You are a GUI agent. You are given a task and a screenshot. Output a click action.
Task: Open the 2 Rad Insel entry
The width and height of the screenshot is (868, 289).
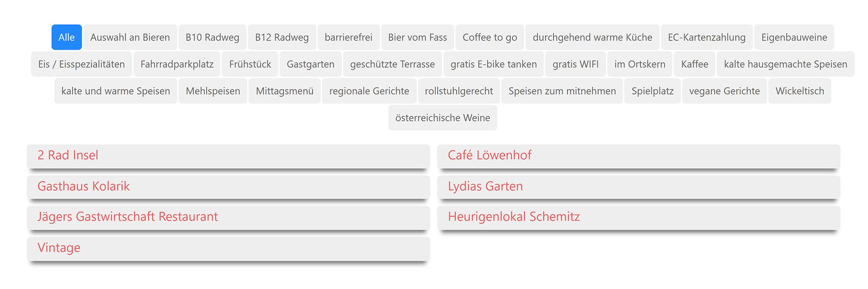tap(67, 156)
